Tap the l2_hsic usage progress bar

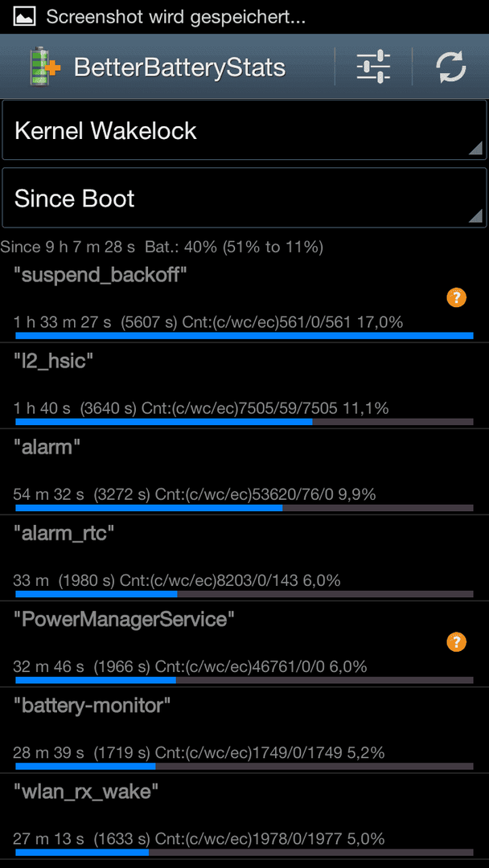click(x=244, y=422)
